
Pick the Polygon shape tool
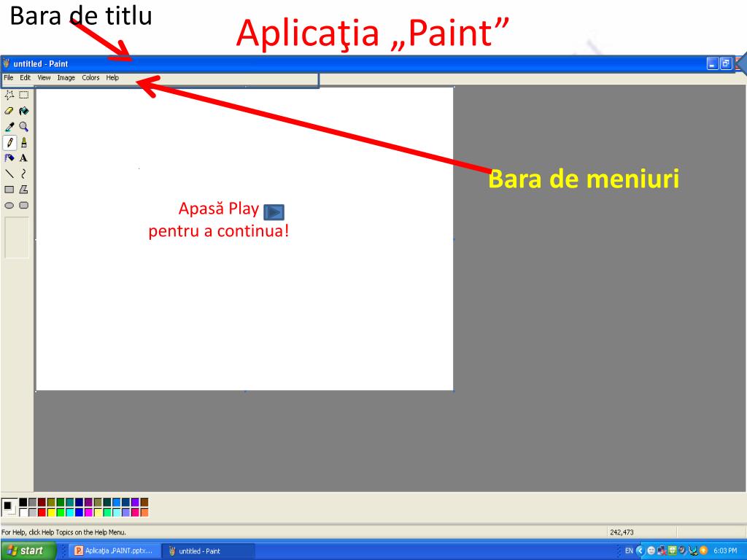click(24, 190)
